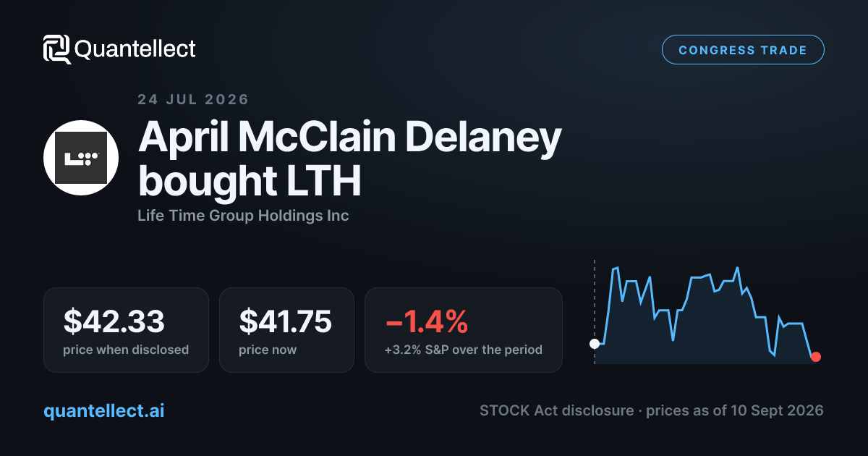Click the dashed vertical disclosure line
The height and width of the screenshot is (456, 868).
(595, 311)
